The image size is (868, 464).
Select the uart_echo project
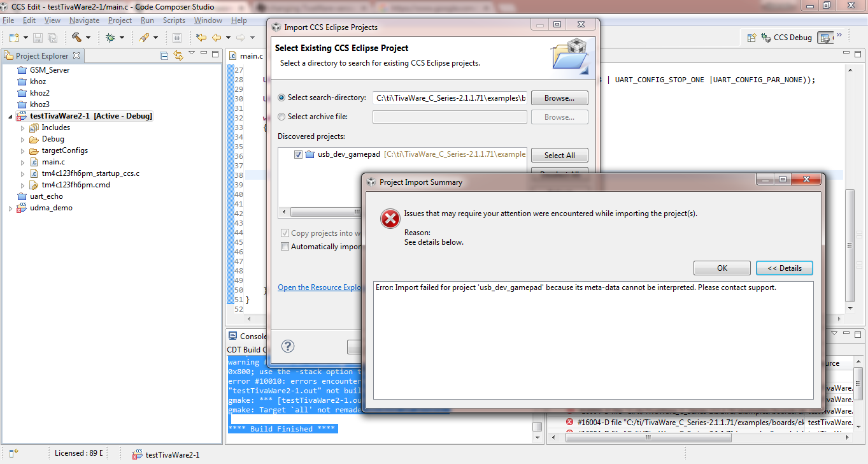[40, 196]
